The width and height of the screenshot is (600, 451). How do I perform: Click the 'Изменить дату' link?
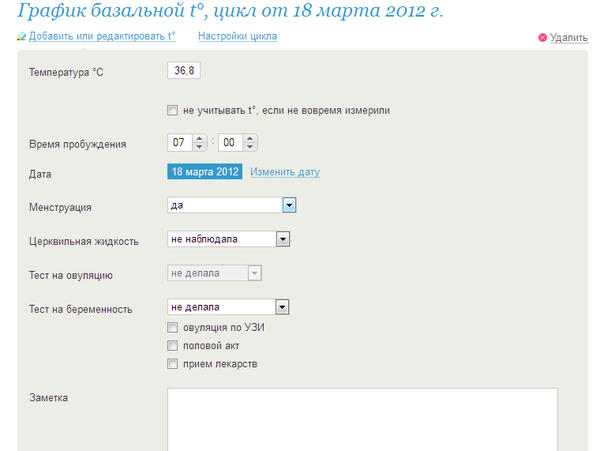point(285,172)
